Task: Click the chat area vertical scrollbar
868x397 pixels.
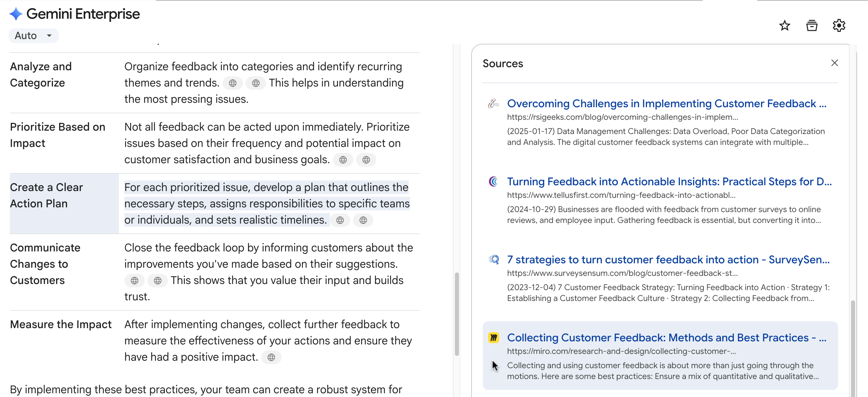Action: [457, 314]
